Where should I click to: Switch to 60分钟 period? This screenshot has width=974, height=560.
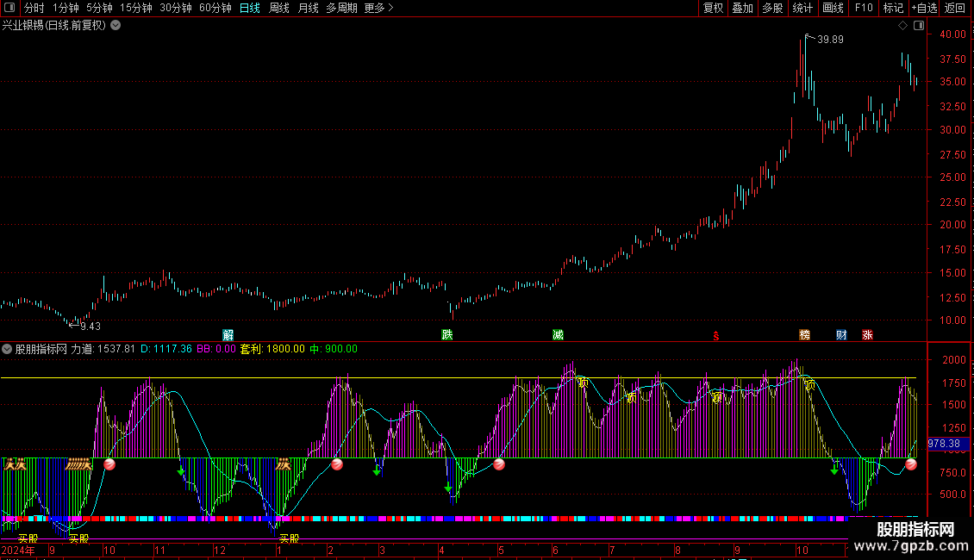215,8
